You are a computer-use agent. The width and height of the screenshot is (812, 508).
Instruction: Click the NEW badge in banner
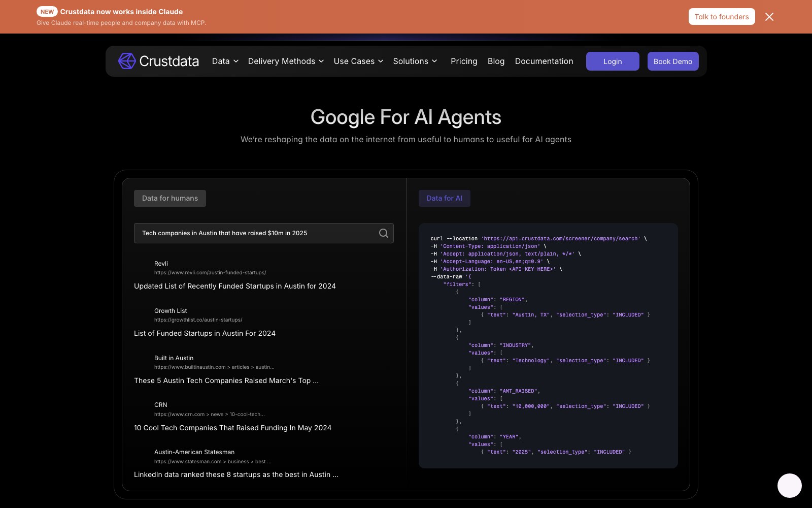[x=47, y=12]
